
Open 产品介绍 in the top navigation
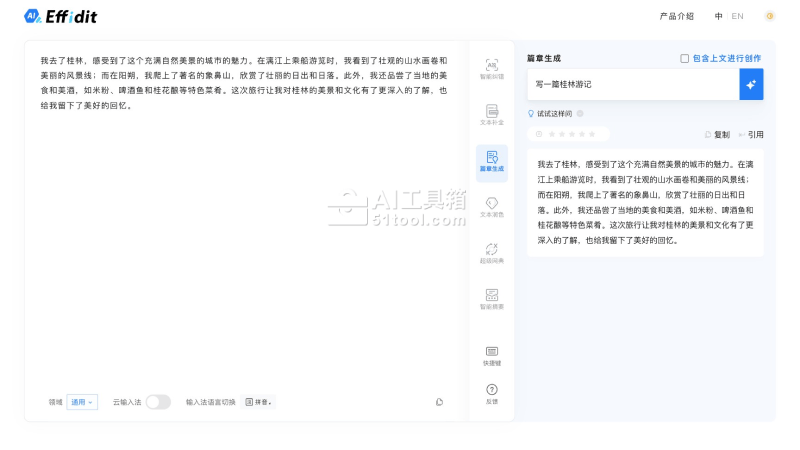click(x=676, y=16)
